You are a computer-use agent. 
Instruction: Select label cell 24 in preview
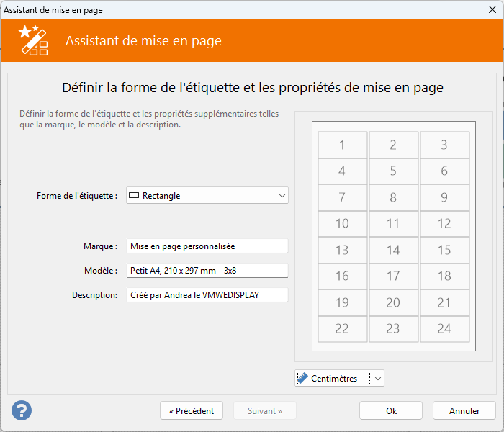(444, 328)
